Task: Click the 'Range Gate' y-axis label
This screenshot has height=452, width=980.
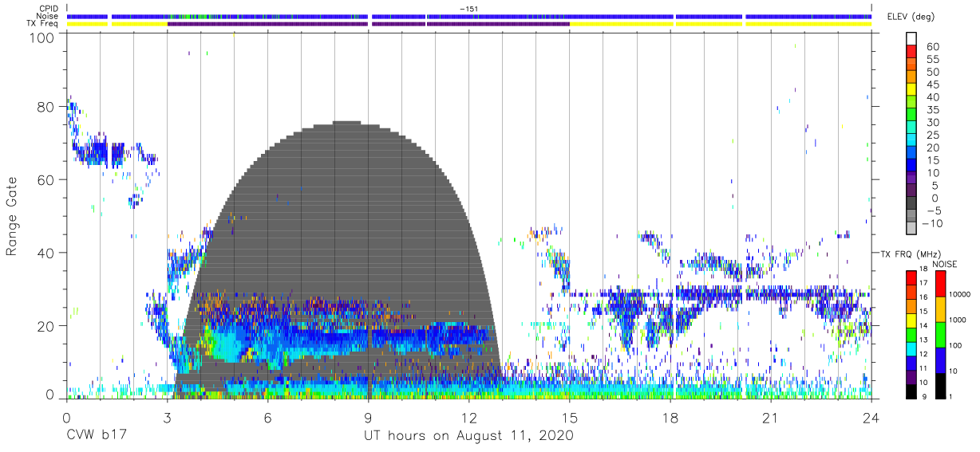Action: point(13,216)
